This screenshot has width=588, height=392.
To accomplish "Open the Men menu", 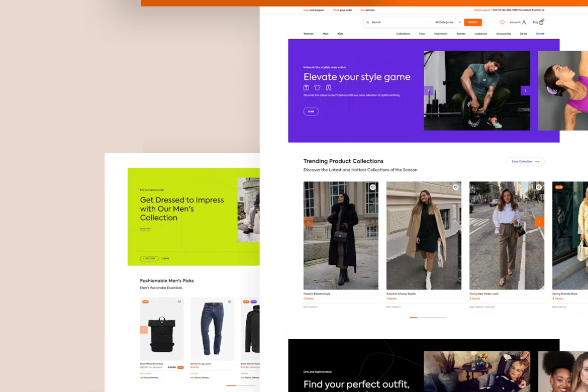I will point(326,34).
